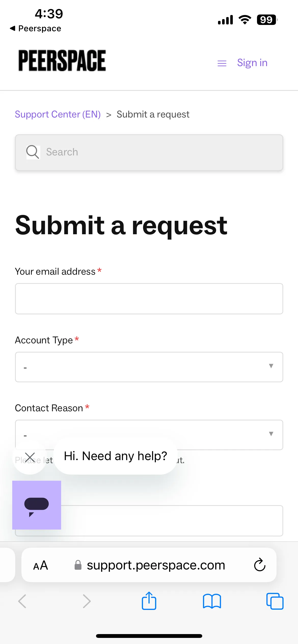Dismiss the chat help prompt with X
Screen dimensions: 298x644
(x=30, y=457)
